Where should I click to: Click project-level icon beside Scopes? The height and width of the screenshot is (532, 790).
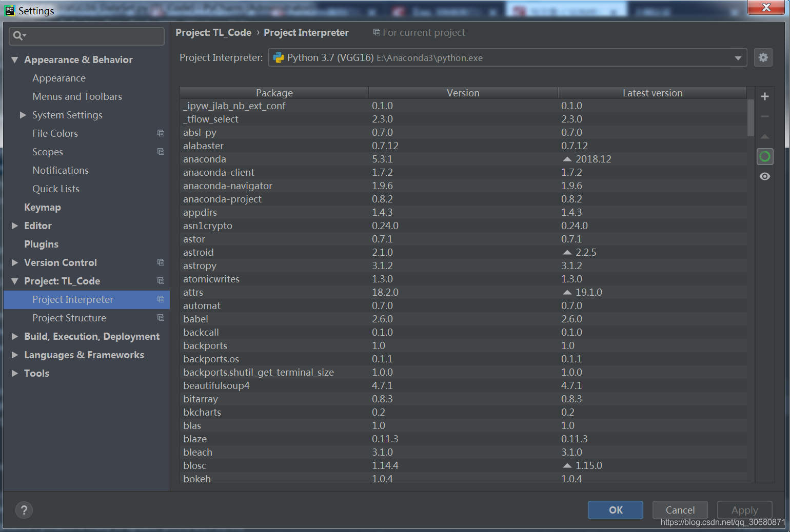161,152
